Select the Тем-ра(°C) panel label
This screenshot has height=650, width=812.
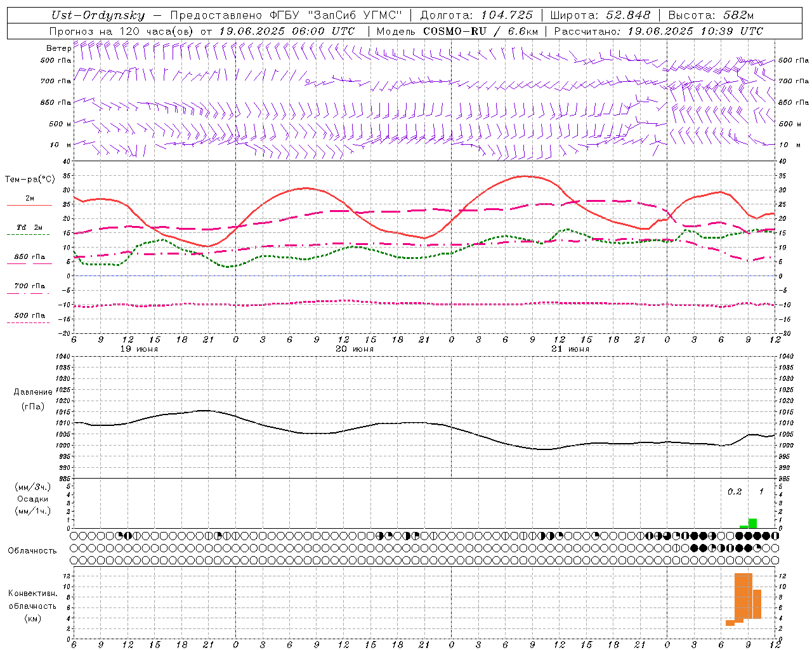tap(30, 180)
